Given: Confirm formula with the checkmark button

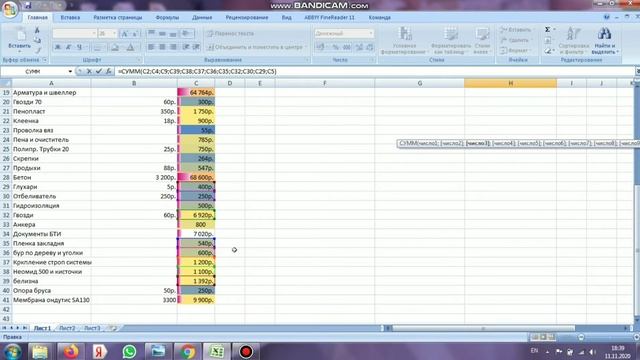Looking at the screenshot, I should [x=99, y=71].
